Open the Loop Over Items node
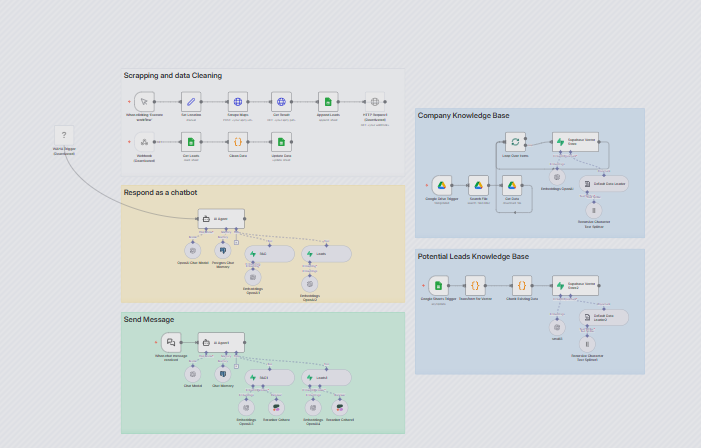The image size is (701, 448). (514, 142)
